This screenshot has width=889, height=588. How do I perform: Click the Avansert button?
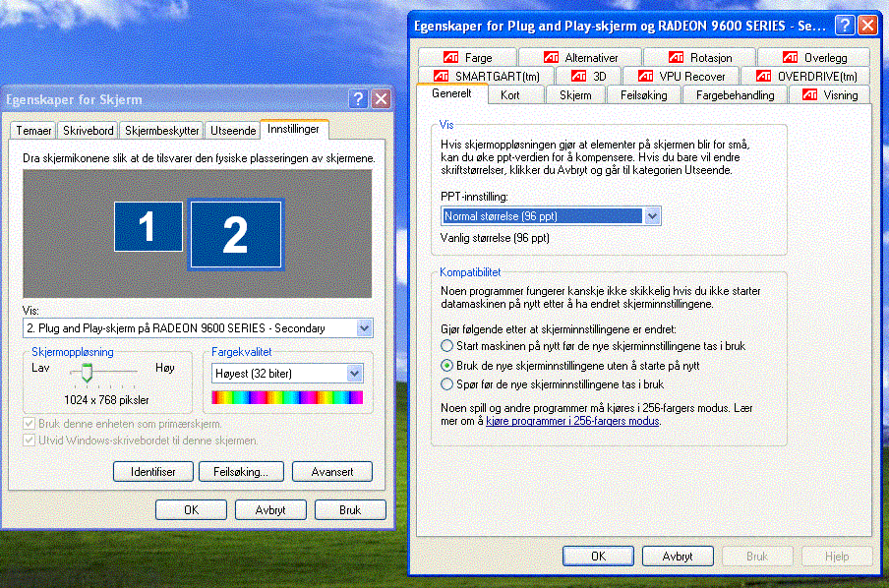click(x=332, y=471)
